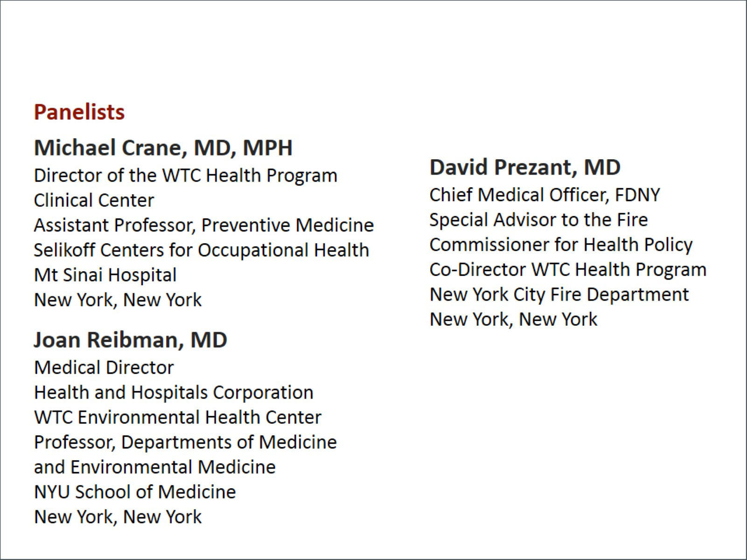Viewport: 747px width, 560px height.
Task: Select the name Michael Crane, MD, MPH
Action: pyautogui.click(x=163, y=147)
